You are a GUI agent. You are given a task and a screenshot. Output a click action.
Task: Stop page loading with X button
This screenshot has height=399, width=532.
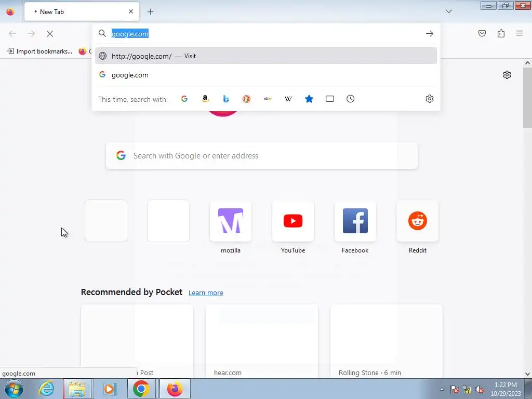pos(50,34)
